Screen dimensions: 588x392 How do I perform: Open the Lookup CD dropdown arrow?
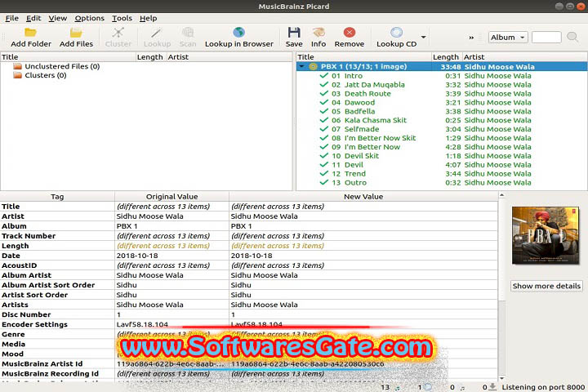coord(423,37)
